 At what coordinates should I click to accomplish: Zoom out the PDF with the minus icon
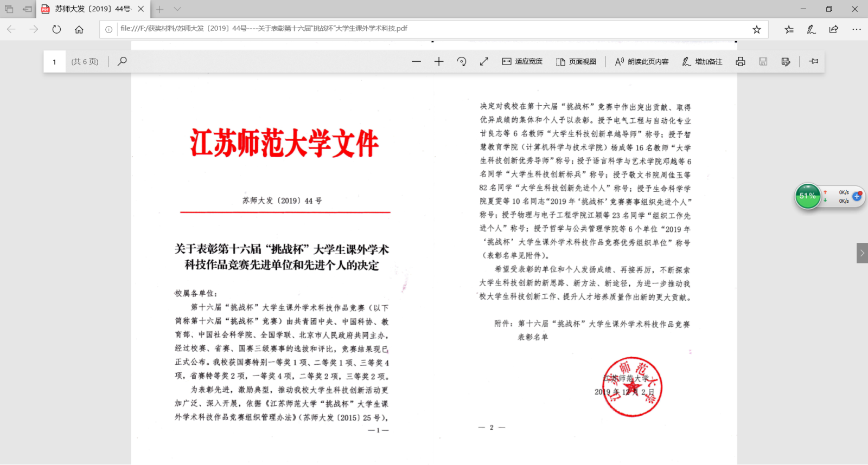416,62
